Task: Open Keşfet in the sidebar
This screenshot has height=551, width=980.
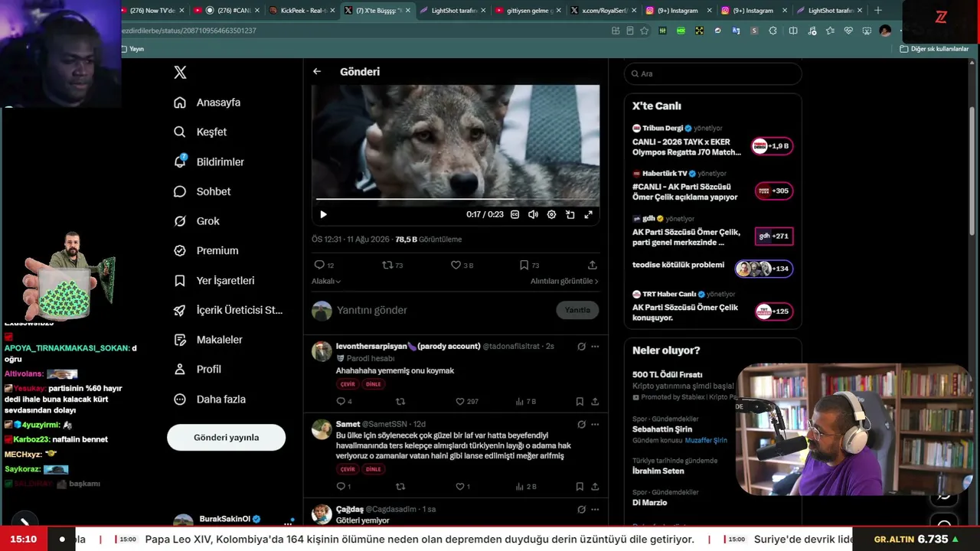Action: 201,132
